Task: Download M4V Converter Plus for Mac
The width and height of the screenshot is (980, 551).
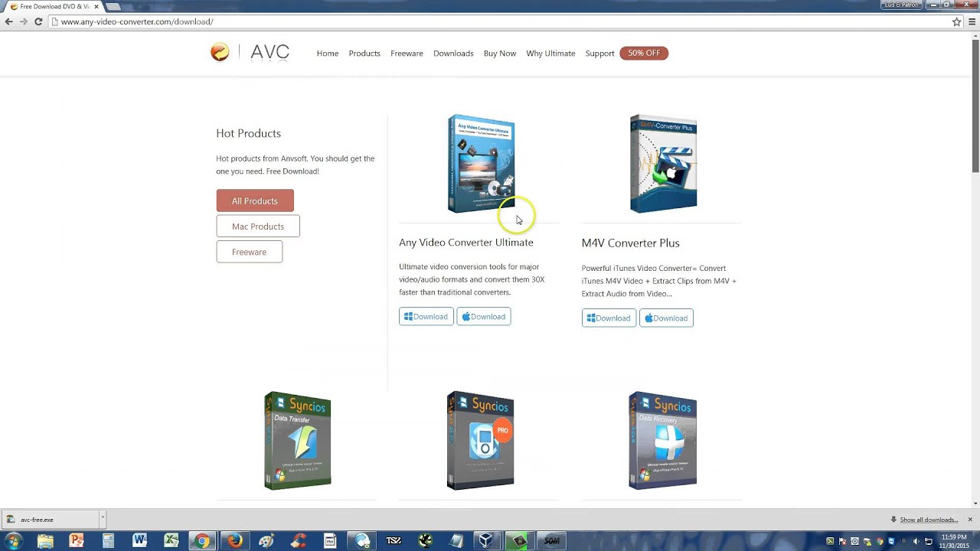Action: (666, 318)
